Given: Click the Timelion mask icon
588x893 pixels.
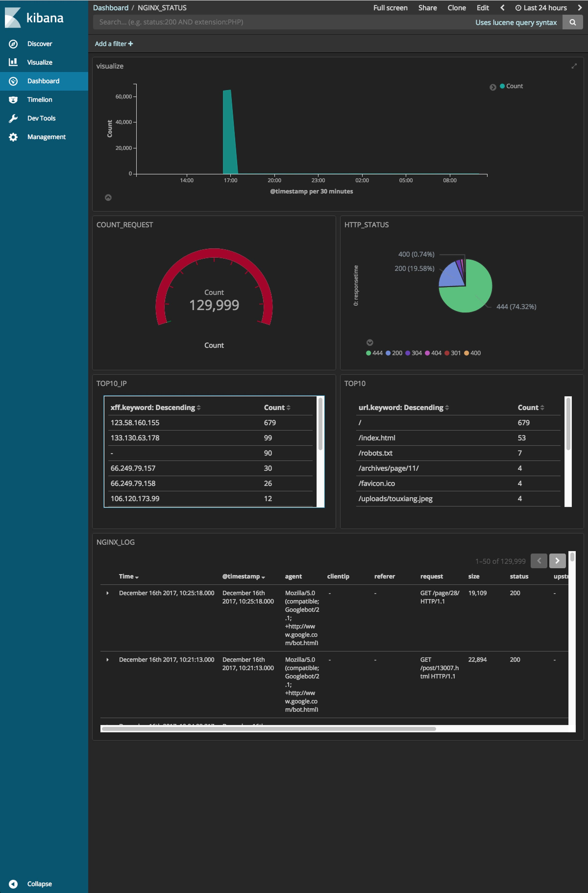Looking at the screenshot, I should 13,99.
